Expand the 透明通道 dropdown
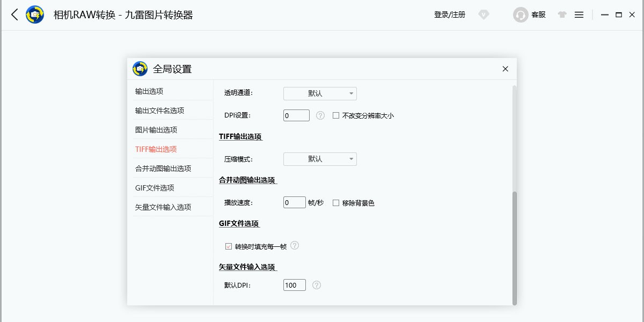The width and height of the screenshot is (644, 322). click(x=320, y=93)
